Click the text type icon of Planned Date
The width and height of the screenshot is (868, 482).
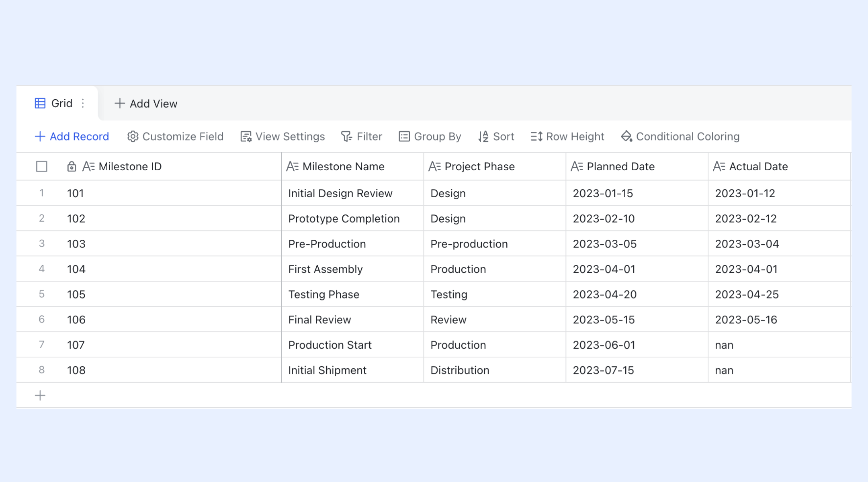point(577,166)
